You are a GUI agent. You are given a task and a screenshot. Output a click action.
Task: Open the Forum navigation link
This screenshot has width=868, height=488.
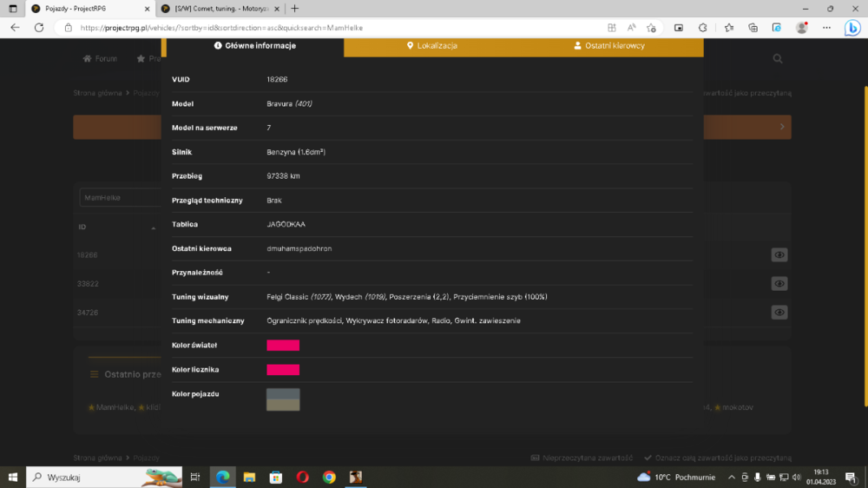click(x=100, y=59)
